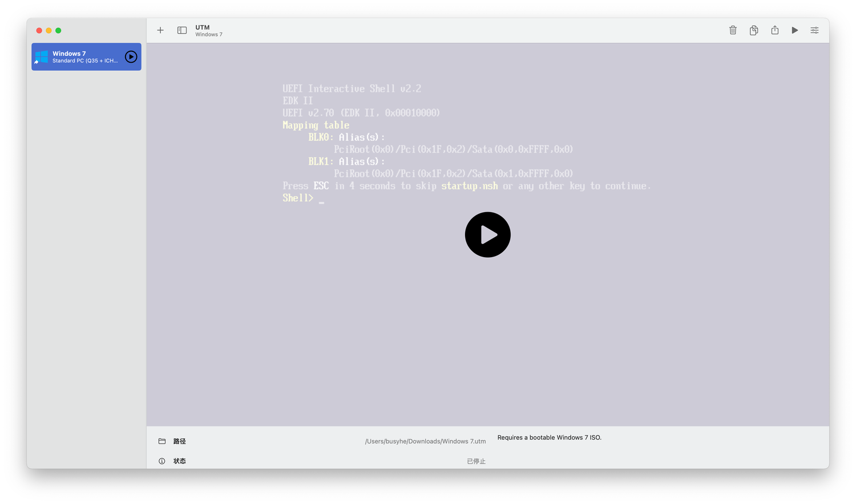
Task: Delete the VM with the trash icon
Action: [733, 30]
